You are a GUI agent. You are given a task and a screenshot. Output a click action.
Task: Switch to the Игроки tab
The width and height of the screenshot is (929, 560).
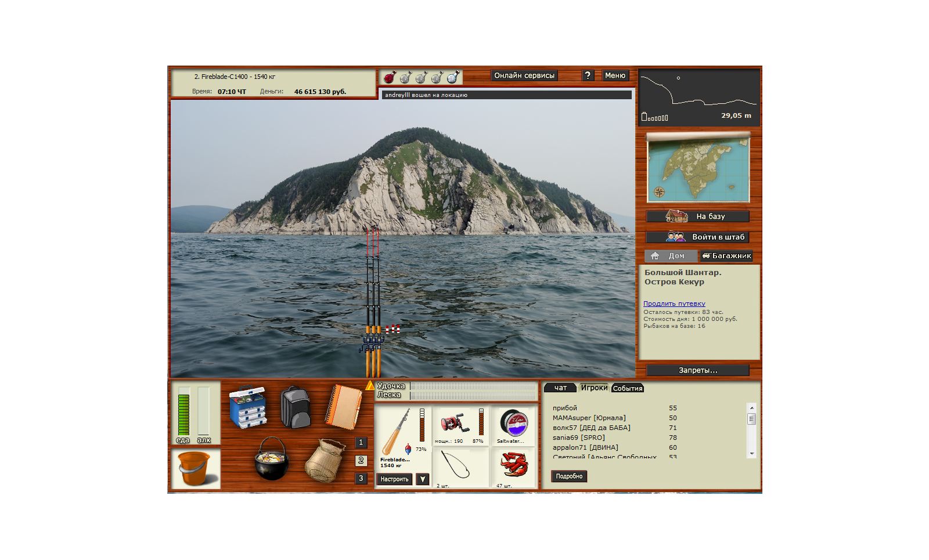point(594,388)
